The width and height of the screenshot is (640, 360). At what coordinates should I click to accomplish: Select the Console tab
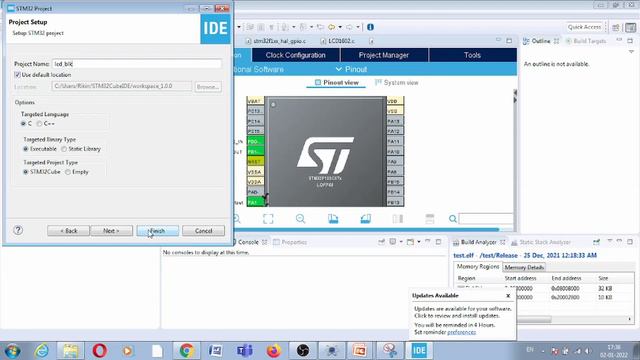coord(248,242)
